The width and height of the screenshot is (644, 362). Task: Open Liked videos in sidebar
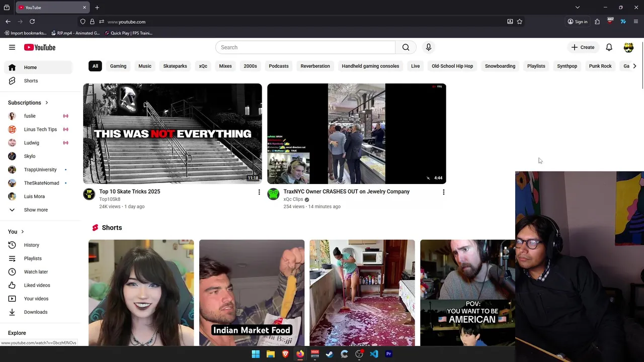(x=39, y=285)
